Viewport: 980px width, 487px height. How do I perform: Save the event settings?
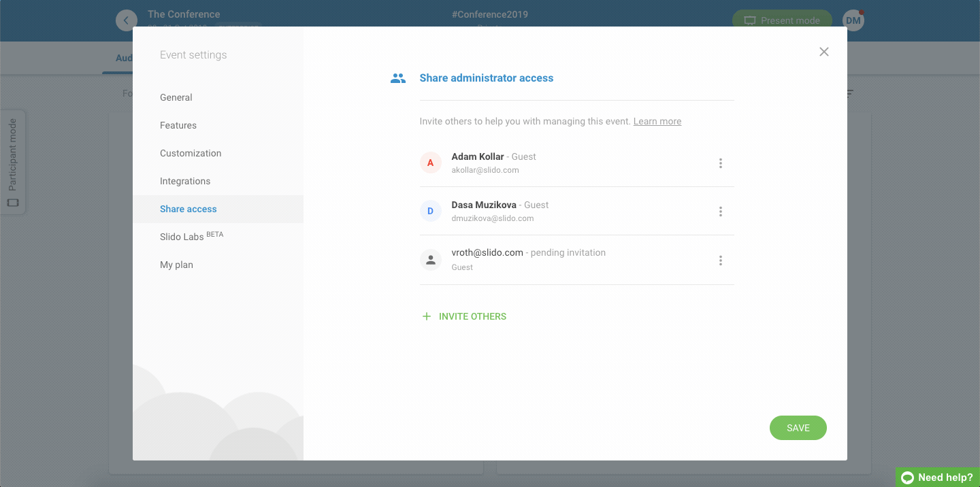798,428
